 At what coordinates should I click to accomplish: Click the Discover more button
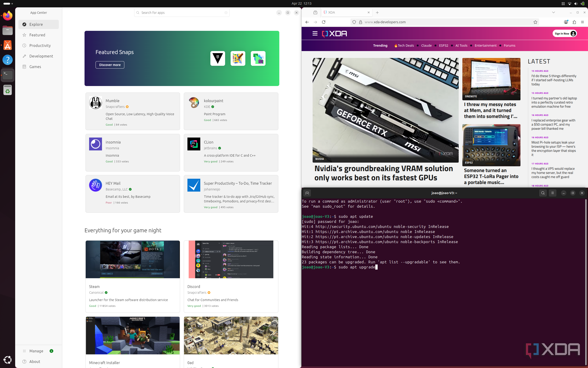click(110, 65)
